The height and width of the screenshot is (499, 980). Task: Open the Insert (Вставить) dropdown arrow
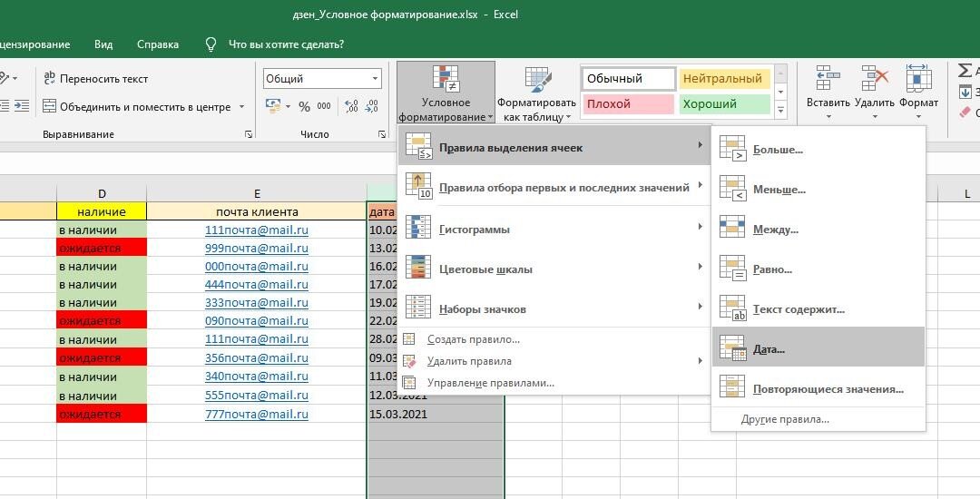(x=828, y=116)
